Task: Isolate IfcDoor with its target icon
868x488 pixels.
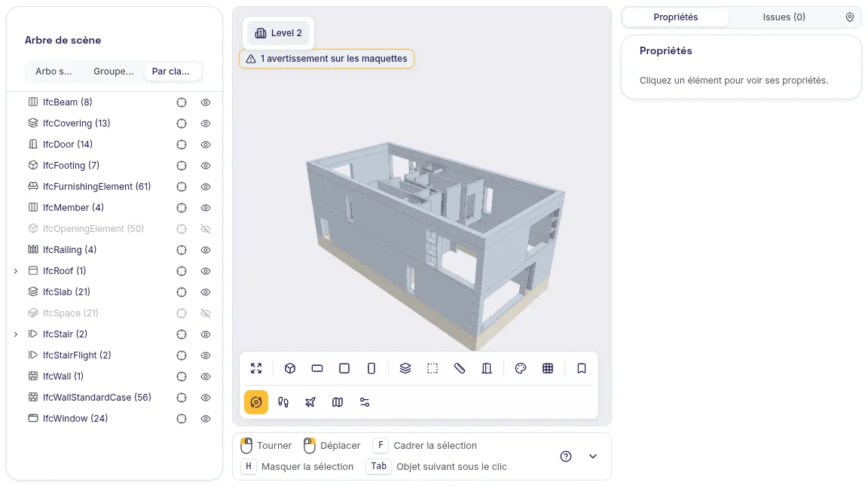Action: pyautogui.click(x=182, y=145)
